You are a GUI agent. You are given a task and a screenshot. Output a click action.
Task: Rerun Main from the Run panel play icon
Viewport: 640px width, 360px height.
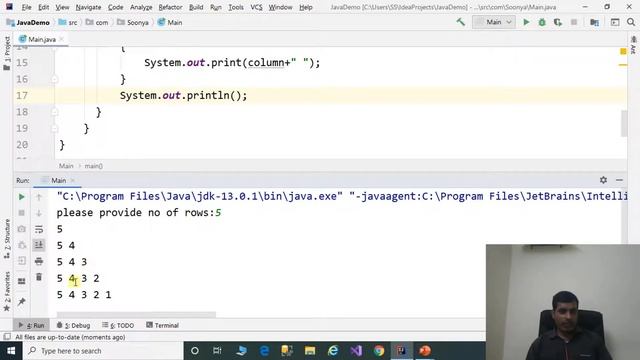coord(22,197)
